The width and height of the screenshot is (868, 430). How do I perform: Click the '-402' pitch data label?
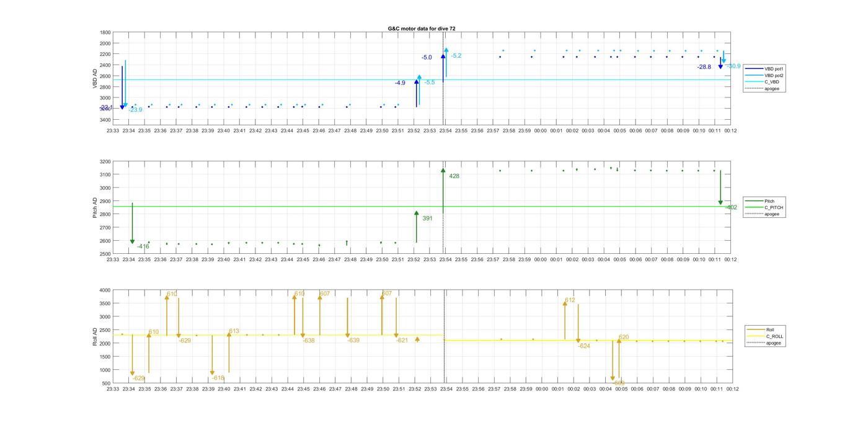(x=732, y=207)
